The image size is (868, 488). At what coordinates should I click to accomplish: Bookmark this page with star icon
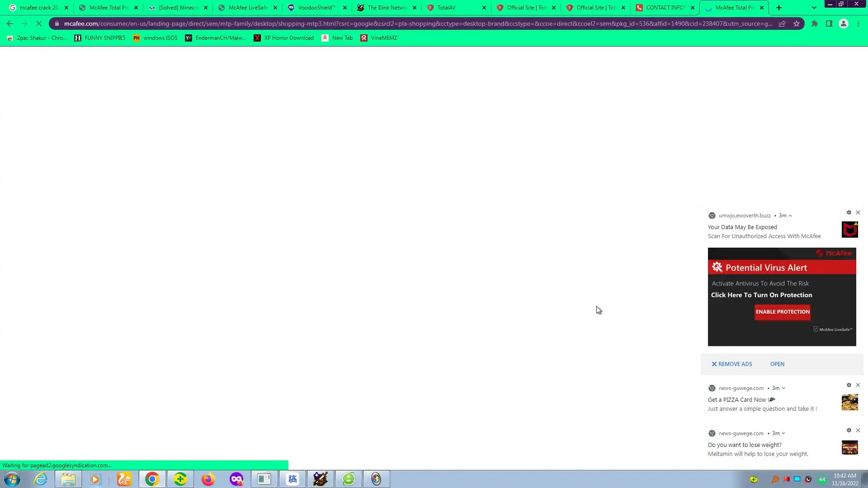point(797,23)
